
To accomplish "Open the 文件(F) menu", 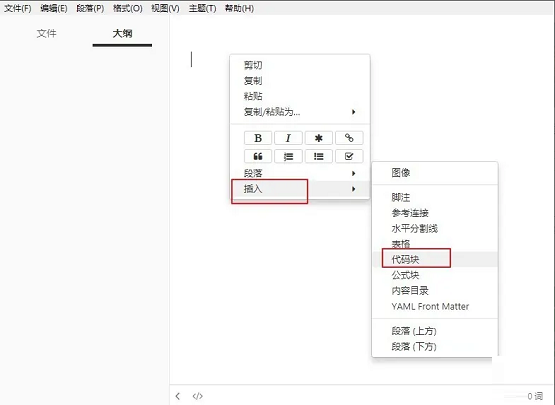I will pyautogui.click(x=18, y=8).
